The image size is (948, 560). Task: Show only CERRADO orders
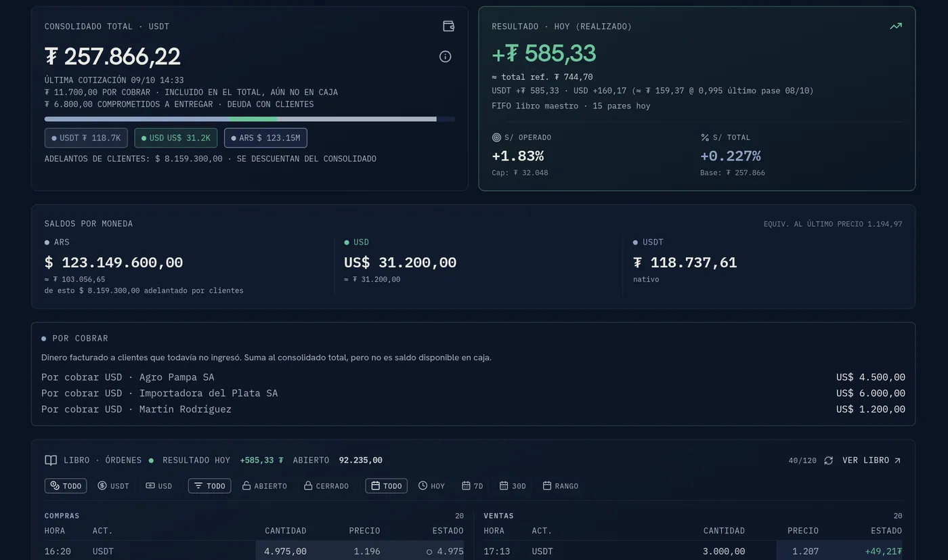tap(326, 486)
